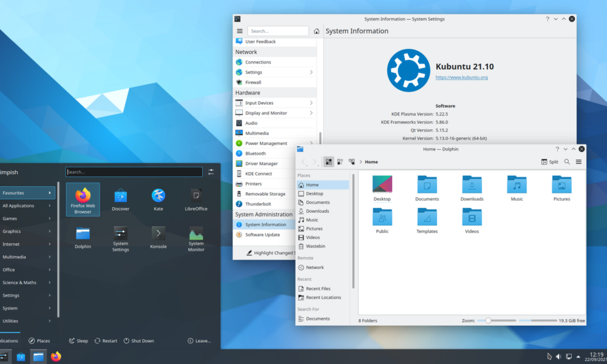
Task: Open Recent Files in Dolphin sidebar
Action: (323, 289)
